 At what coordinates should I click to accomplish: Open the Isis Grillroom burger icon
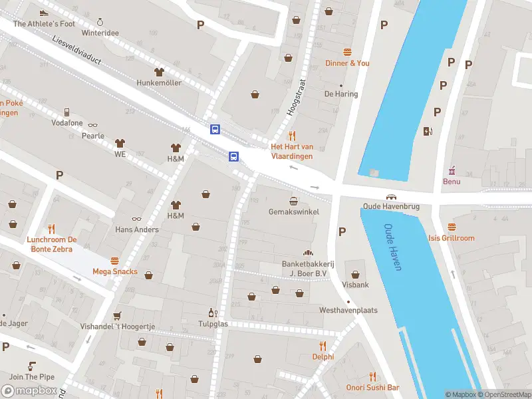pyautogui.click(x=452, y=227)
